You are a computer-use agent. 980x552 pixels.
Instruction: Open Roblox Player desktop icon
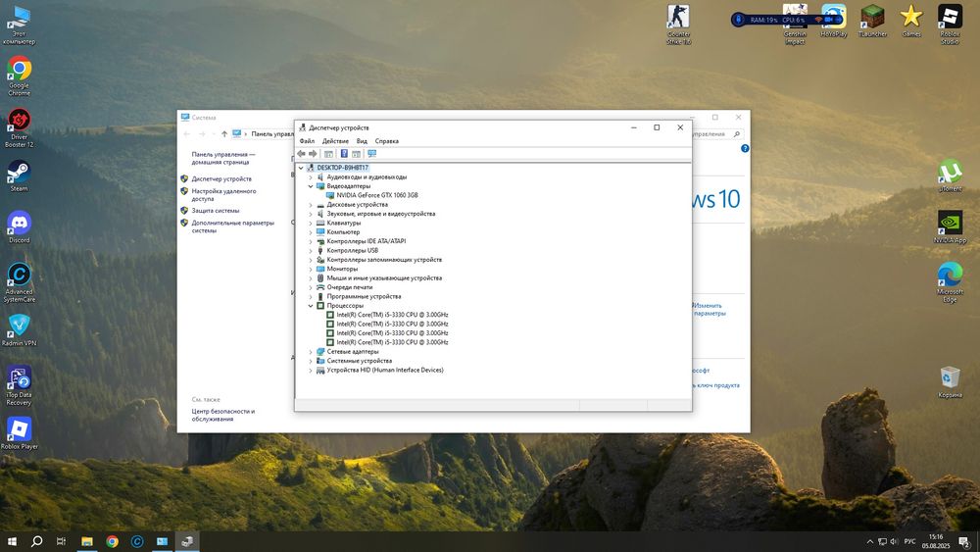coord(20,433)
